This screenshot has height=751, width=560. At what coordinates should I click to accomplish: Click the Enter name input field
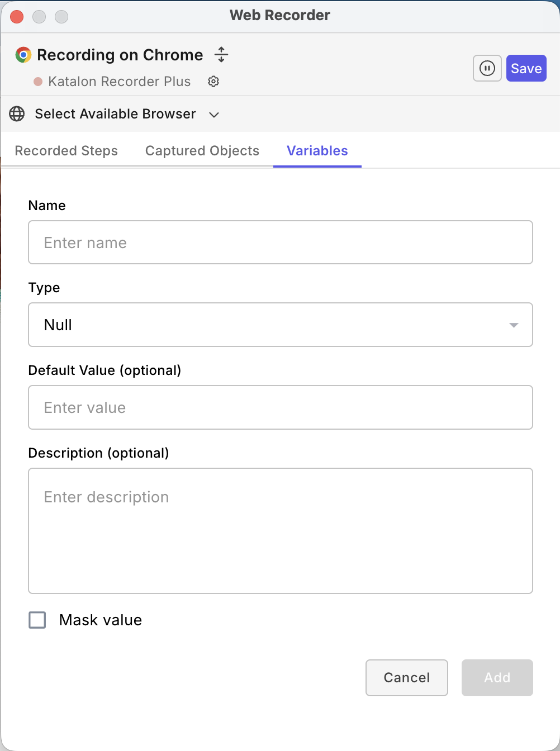tap(281, 242)
